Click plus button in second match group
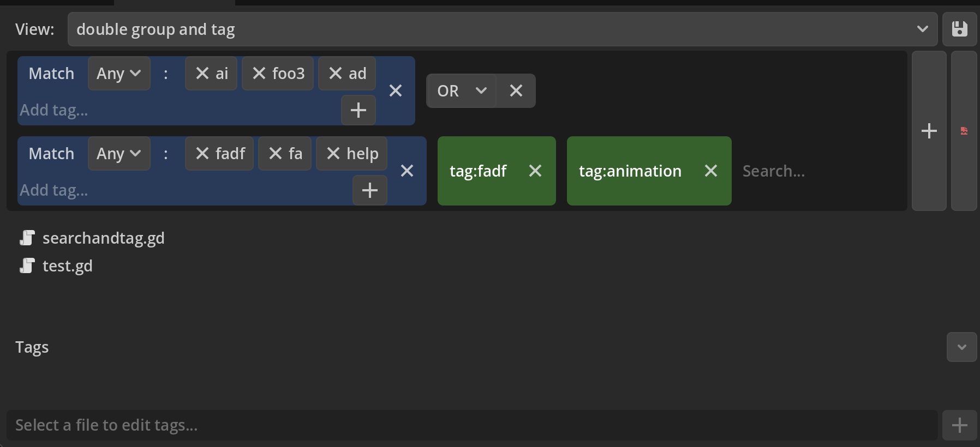 pyautogui.click(x=369, y=190)
